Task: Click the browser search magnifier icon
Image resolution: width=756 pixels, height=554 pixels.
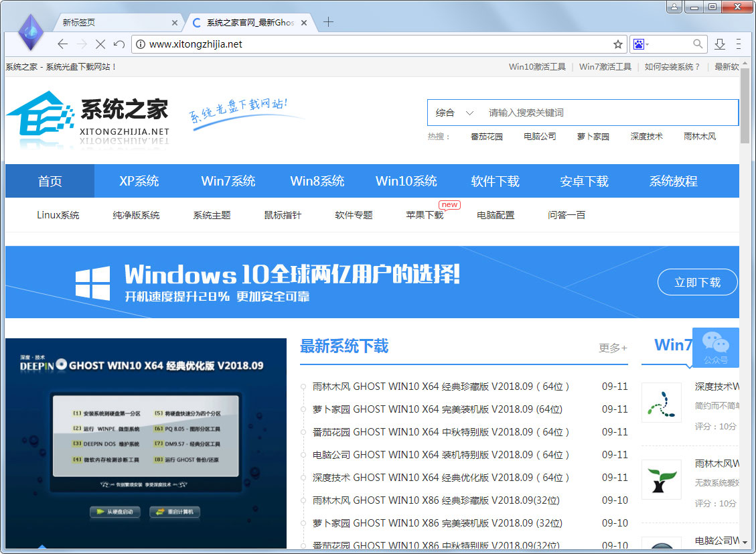Action: tap(698, 44)
